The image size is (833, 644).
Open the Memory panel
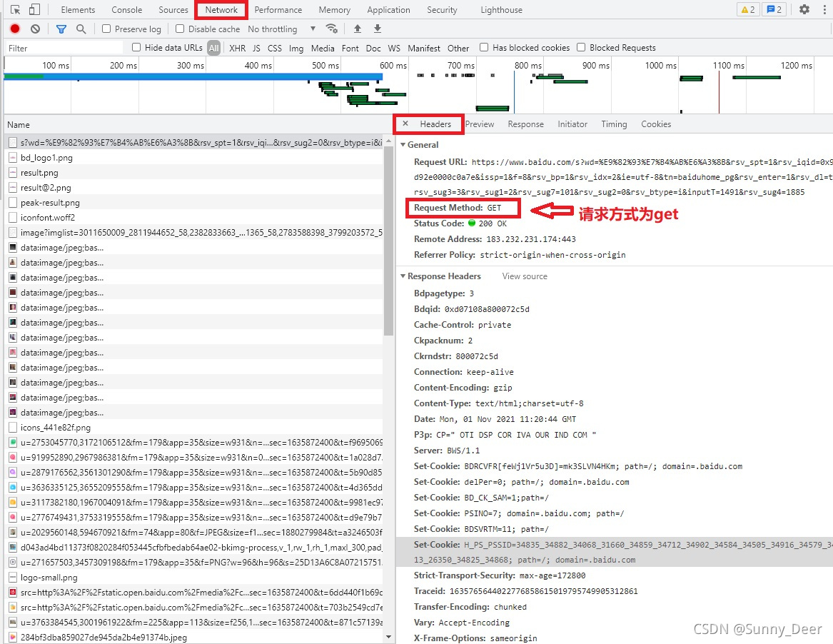click(x=334, y=9)
